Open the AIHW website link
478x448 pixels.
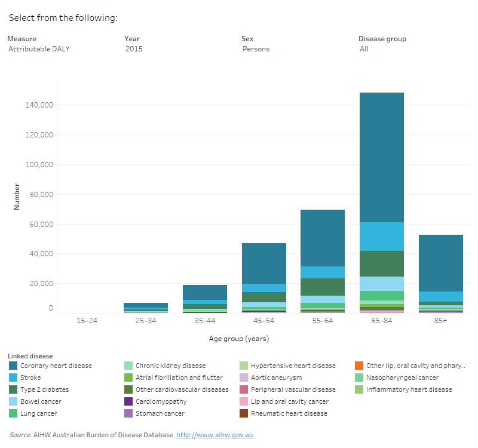pos(215,435)
